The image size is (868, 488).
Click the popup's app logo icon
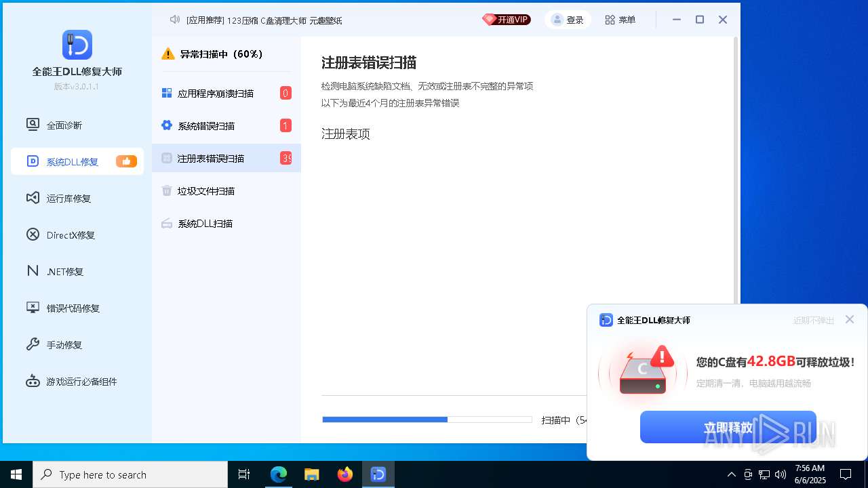point(606,320)
